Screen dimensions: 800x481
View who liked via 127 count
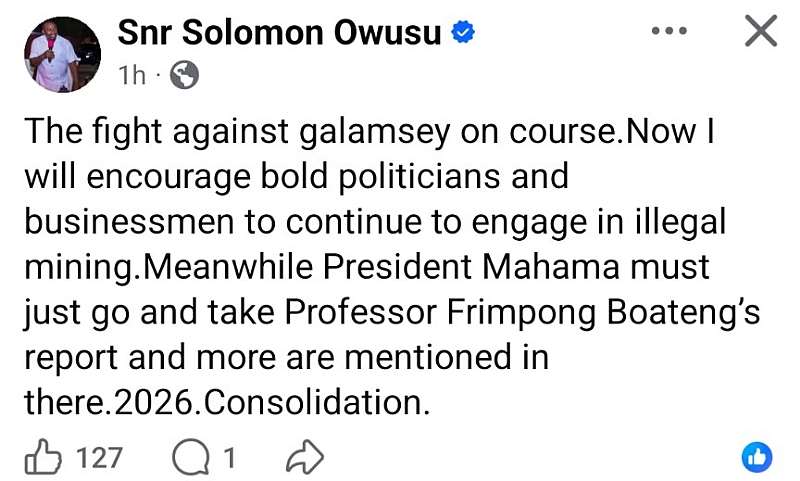click(x=99, y=458)
